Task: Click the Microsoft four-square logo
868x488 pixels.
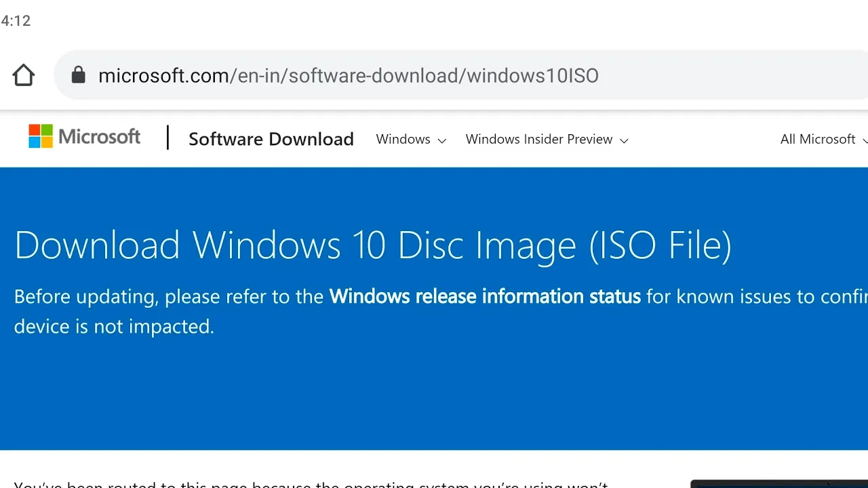Action: 40,136
